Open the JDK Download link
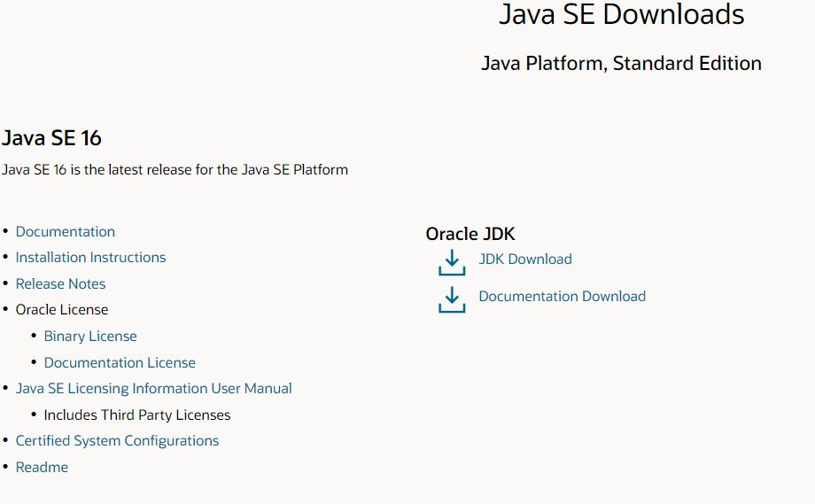 pyautogui.click(x=525, y=259)
